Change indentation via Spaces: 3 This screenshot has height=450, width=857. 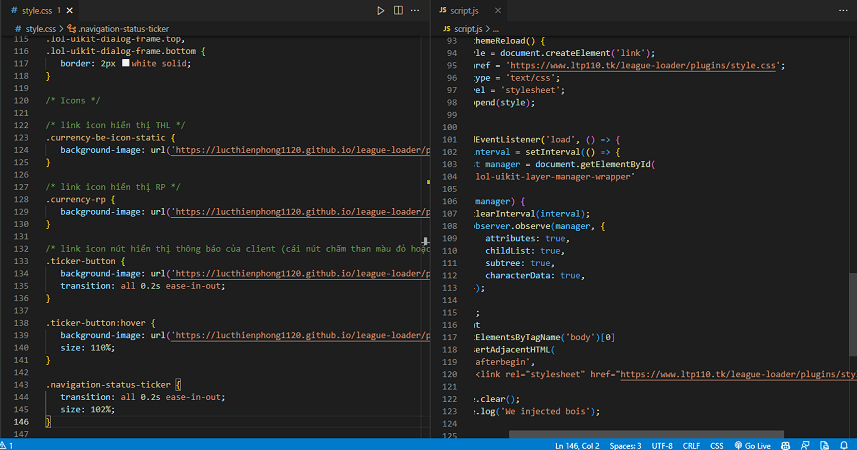[625, 444]
